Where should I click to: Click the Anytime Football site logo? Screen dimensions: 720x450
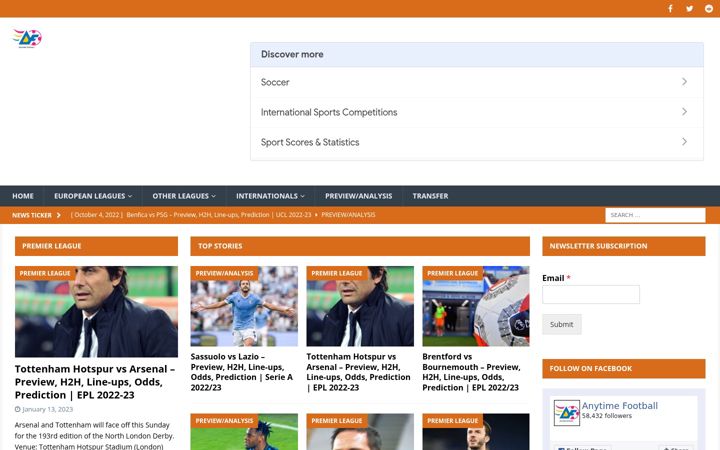point(27,38)
